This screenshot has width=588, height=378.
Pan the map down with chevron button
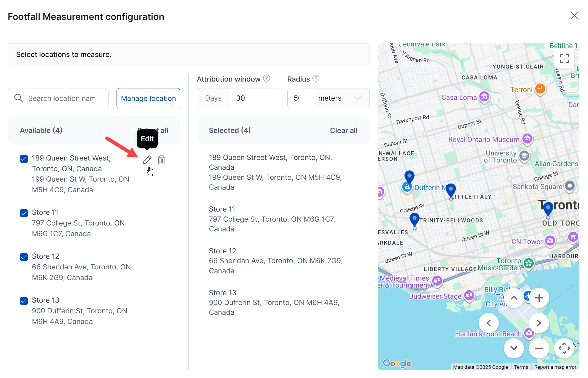(514, 348)
